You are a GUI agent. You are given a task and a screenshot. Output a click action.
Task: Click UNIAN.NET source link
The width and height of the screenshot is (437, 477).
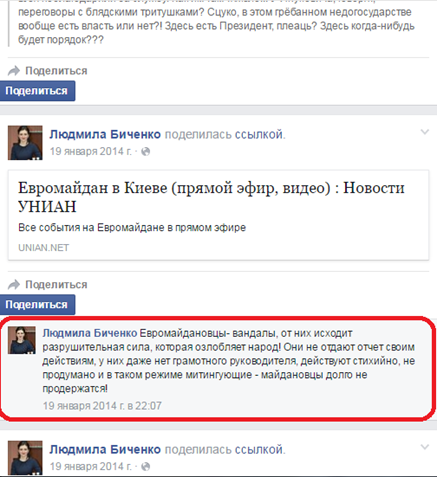click(44, 248)
